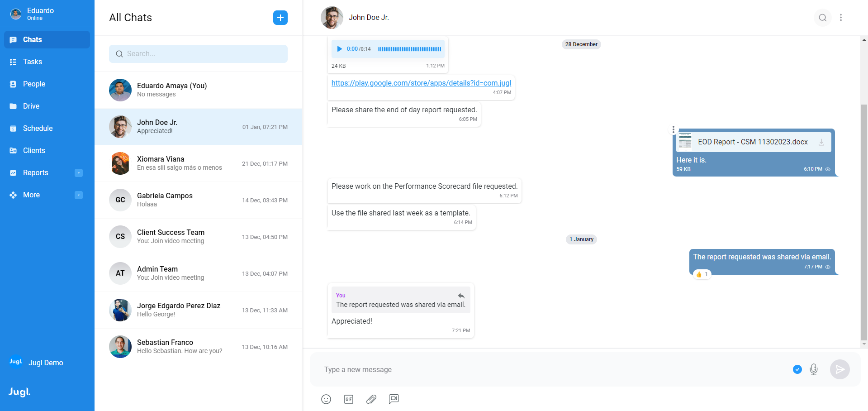This screenshot has height=411, width=868.
Task: Go to Tasks in the sidebar
Action: coord(33,62)
